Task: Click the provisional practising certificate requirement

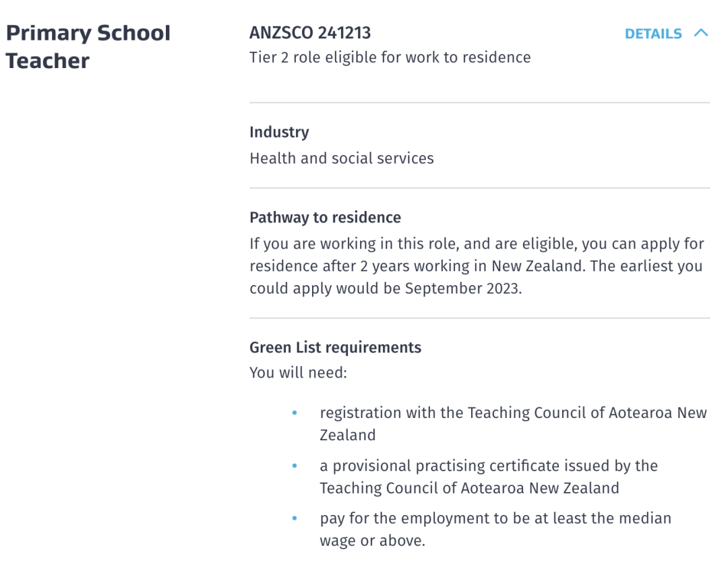Action: click(489, 477)
